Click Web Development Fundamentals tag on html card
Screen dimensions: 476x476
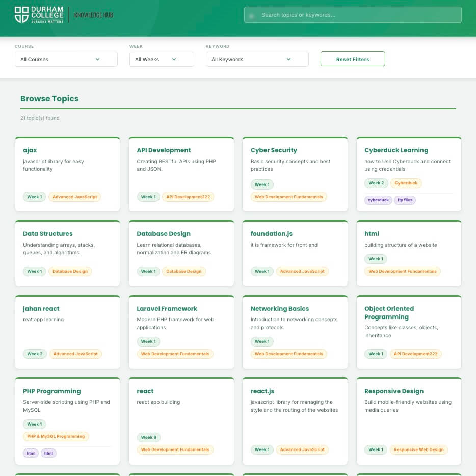[x=403, y=272]
